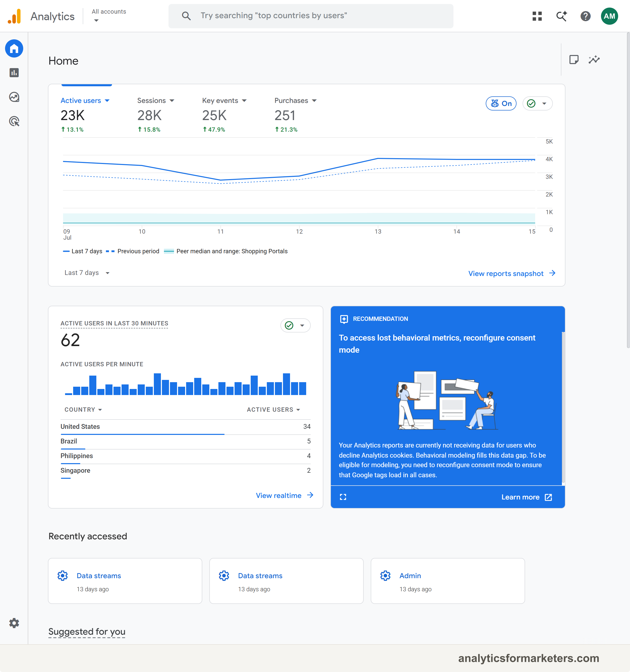Open the first Data streams recent card
The width and height of the screenshot is (630, 672).
[x=125, y=581]
